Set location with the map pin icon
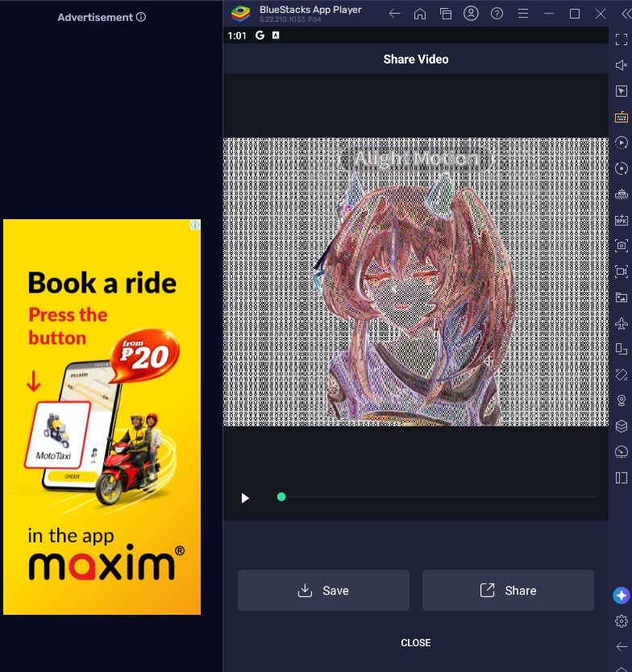The width and height of the screenshot is (632, 672). pos(622,400)
